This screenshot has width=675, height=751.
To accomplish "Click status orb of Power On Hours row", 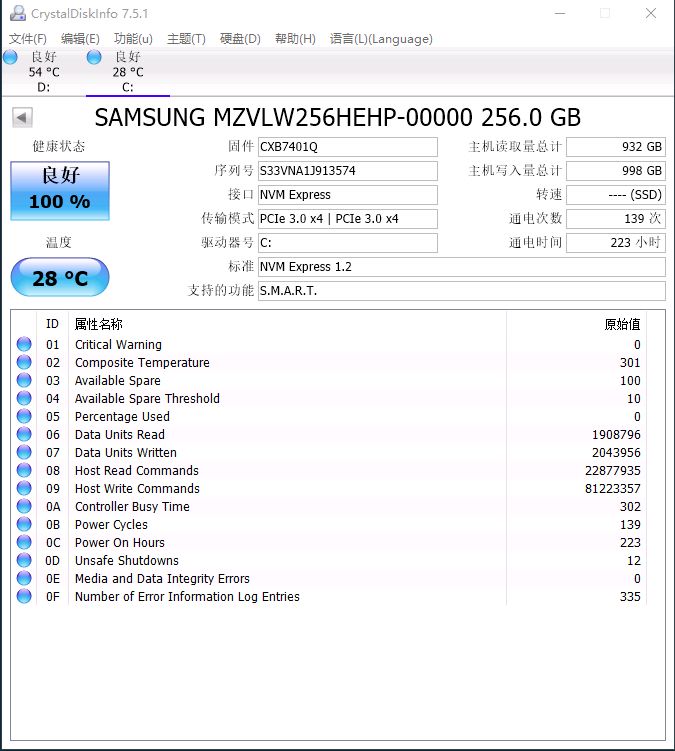I will point(24,542).
